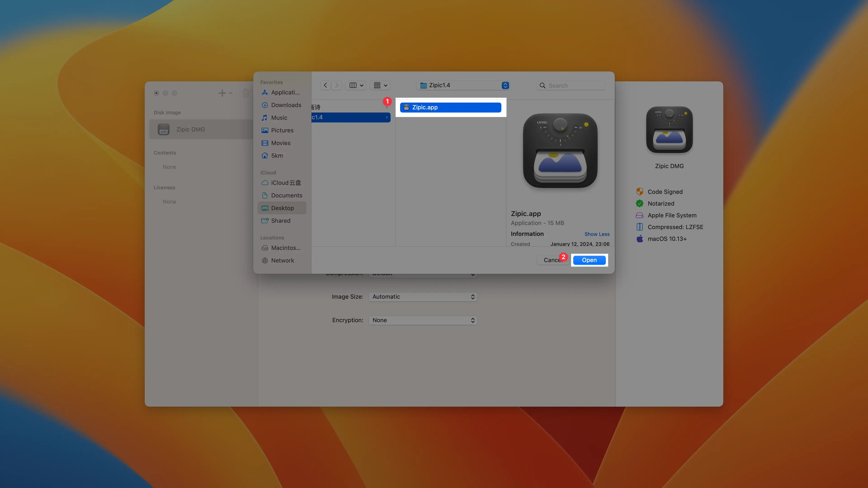
Task: Open iCloud 云盘 in the sidebar
Action: point(282,183)
